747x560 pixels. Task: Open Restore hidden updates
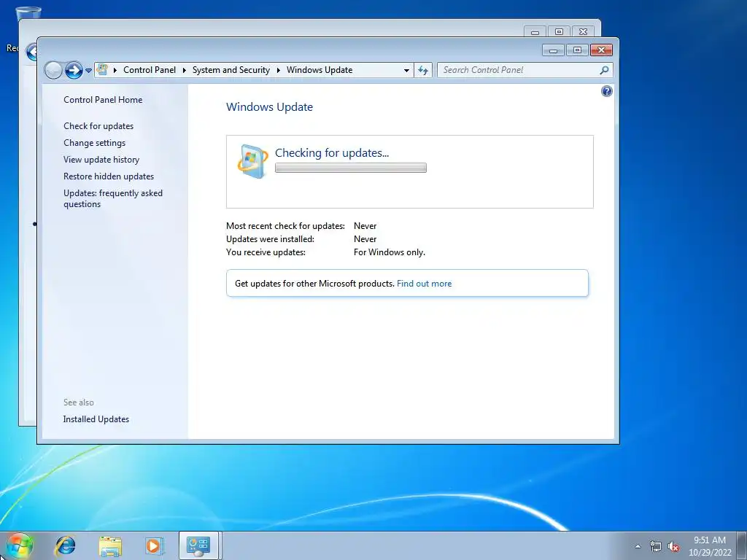point(109,176)
